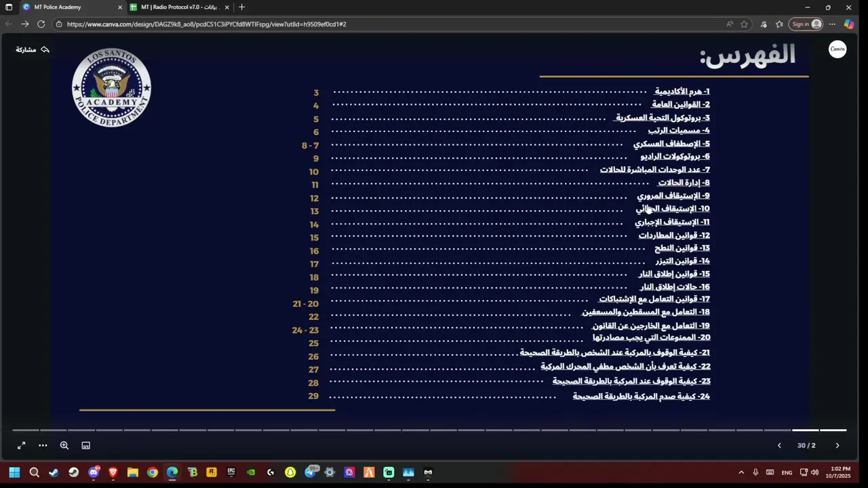868x488 pixels.
Task: Go back in browser history
Action: [x=9, y=24]
